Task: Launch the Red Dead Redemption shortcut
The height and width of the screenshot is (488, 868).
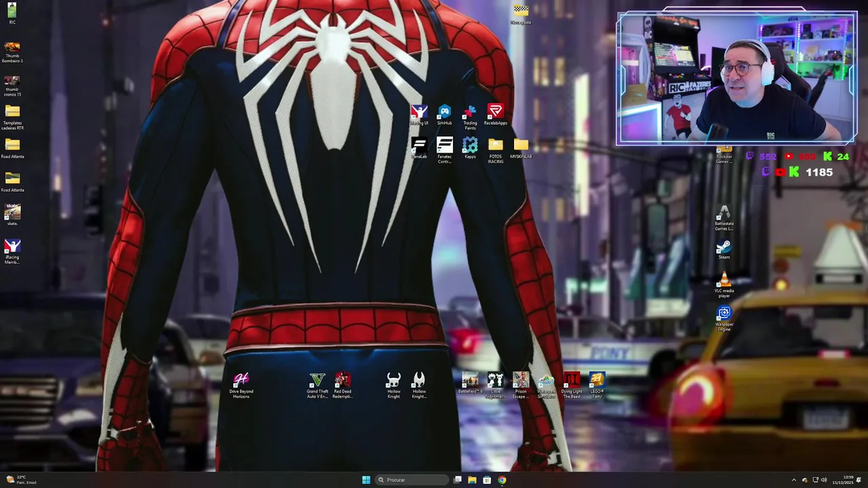Action: tap(342, 385)
